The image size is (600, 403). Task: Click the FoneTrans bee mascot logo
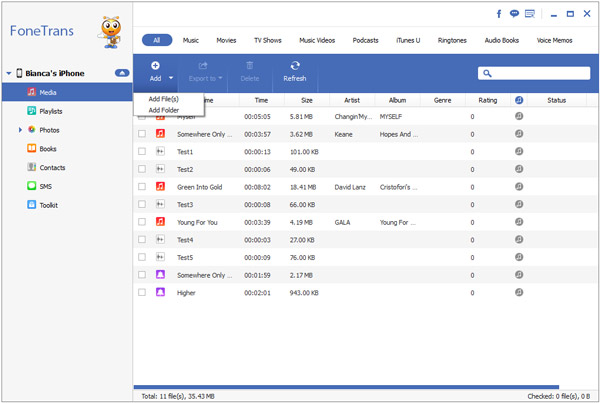[x=110, y=32]
